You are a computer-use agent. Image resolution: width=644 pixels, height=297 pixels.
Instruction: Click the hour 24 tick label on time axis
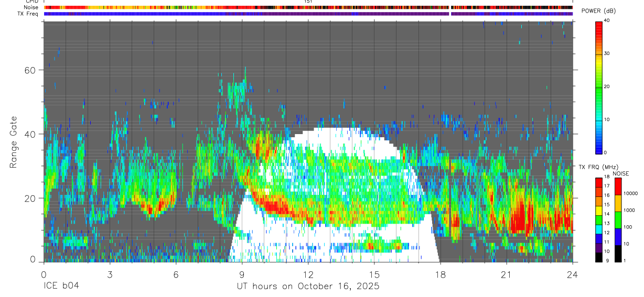572,274
